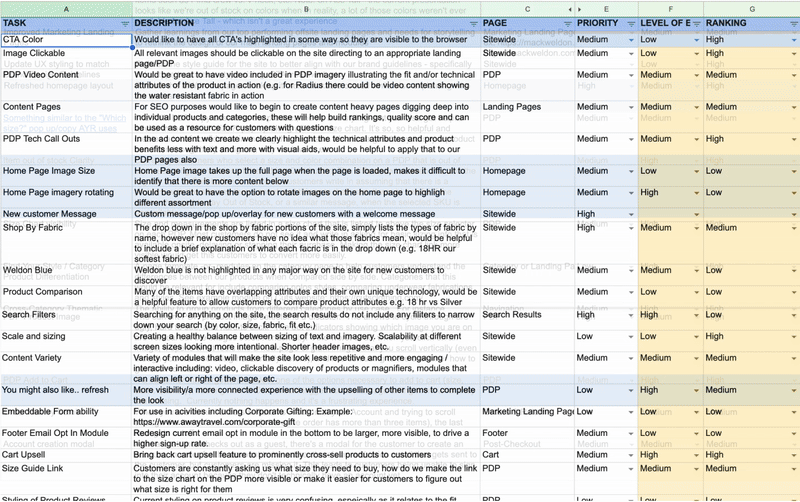Open Level dropdown for PDP Video Content
Screen dimensions: 800x502
click(x=696, y=75)
